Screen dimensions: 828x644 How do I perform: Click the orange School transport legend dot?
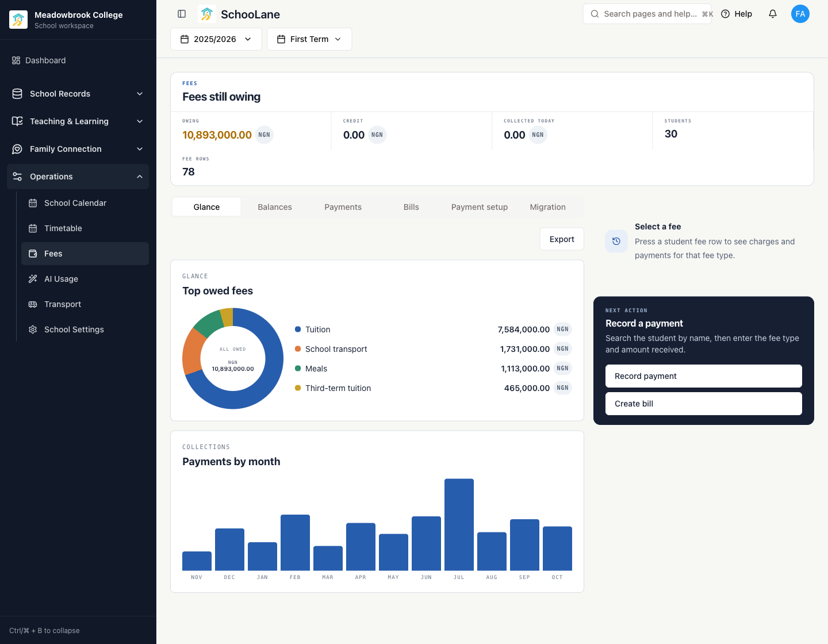click(x=298, y=349)
